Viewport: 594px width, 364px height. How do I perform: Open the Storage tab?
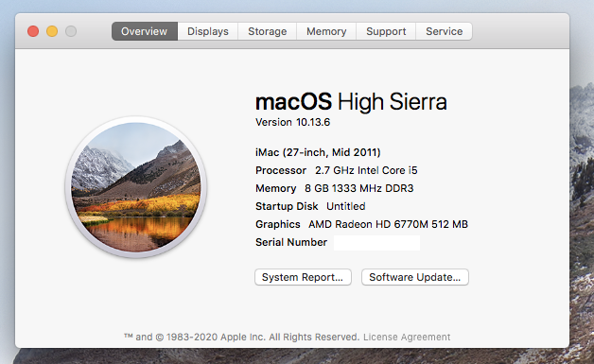[268, 31]
